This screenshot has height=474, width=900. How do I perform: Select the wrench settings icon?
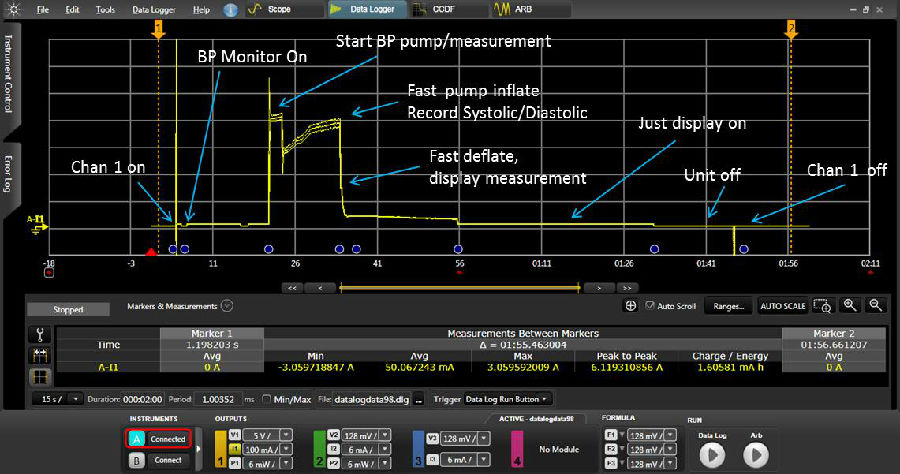(x=40, y=335)
